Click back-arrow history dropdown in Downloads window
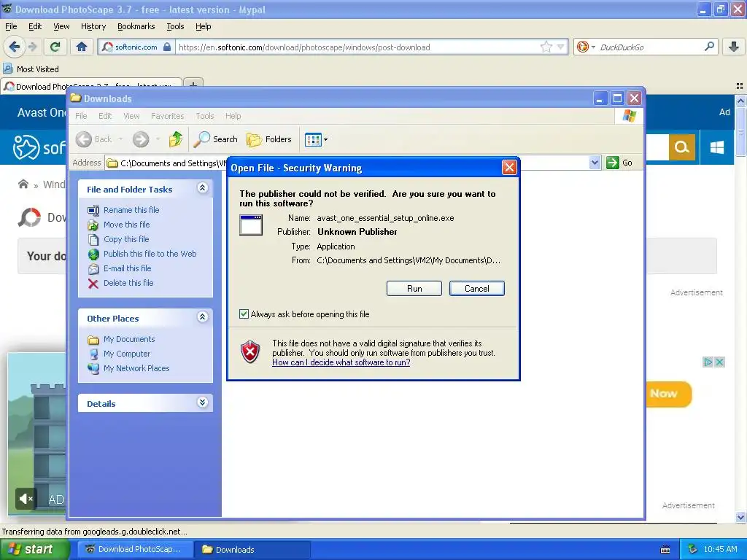 tap(120, 139)
